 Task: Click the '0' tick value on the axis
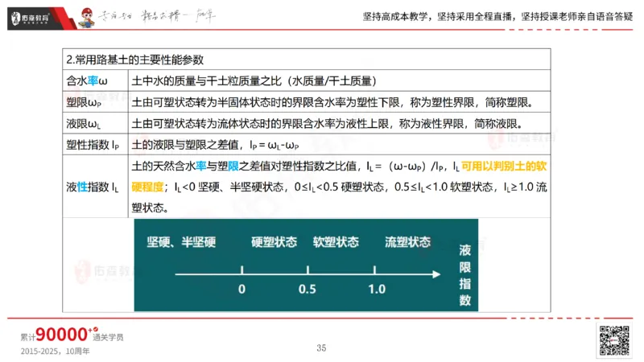(x=242, y=290)
